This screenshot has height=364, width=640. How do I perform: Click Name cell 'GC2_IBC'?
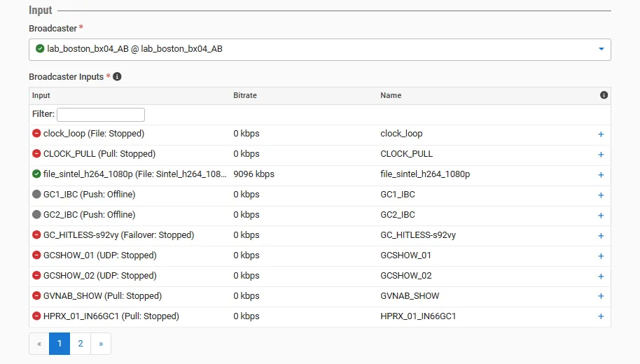398,215
